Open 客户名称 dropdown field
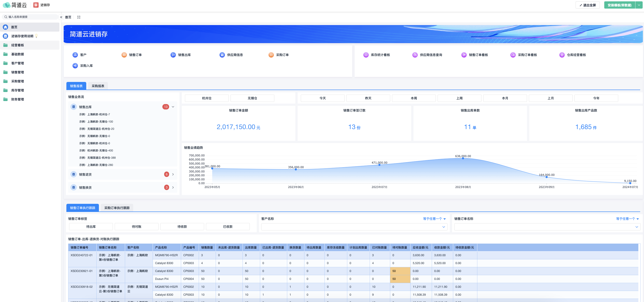The width and height of the screenshot is (644, 302). click(x=354, y=227)
